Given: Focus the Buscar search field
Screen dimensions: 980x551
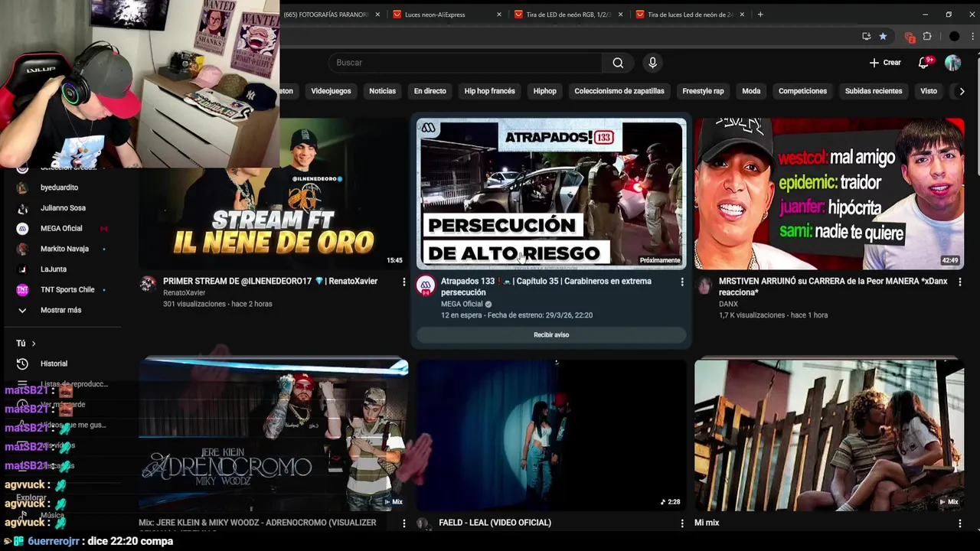Looking at the screenshot, I should pyautogui.click(x=465, y=63).
